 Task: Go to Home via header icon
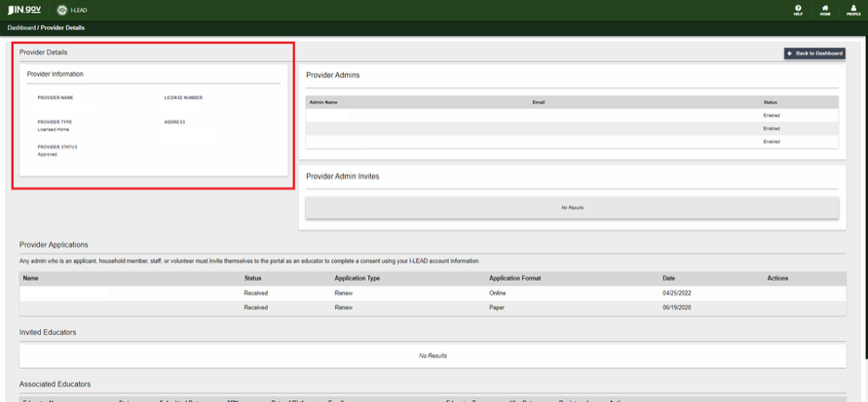tap(824, 10)
